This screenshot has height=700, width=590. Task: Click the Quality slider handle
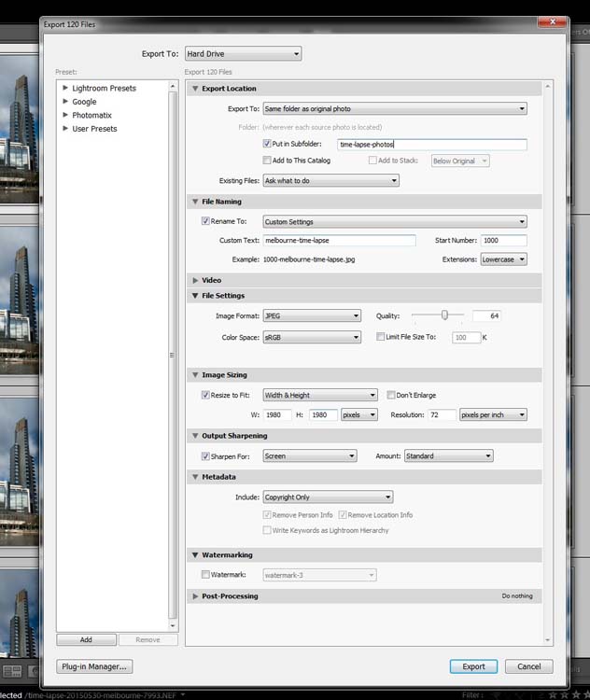445,315
